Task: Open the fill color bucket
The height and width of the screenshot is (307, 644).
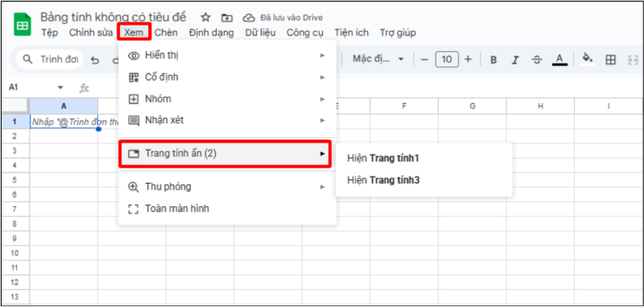Action: point(588,59)
